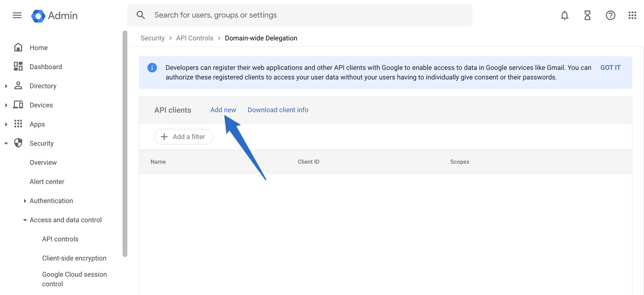
Task: Expand the Directory section arrow
Action: pyautogui.click(x=6, y=86)
